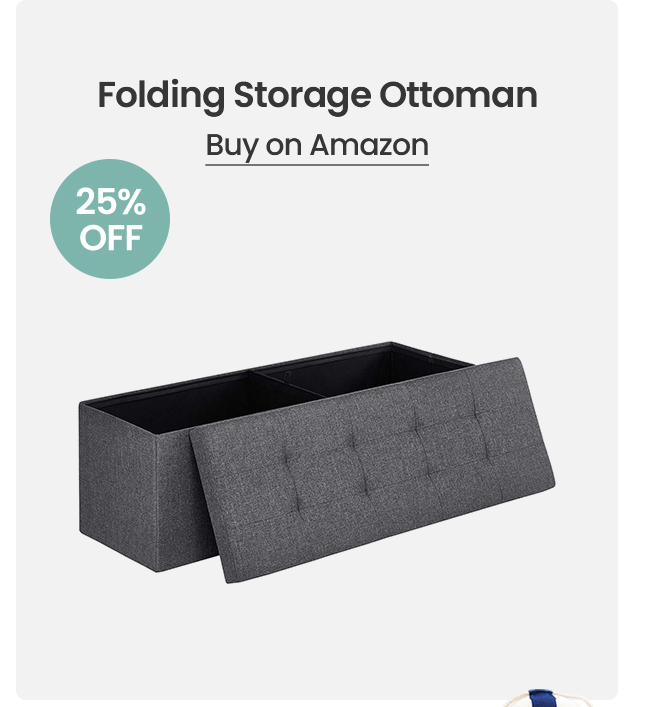Screen dimensions: 648x707
Task: Click the word on in Buy on Amazon
Action: point(285,145)
